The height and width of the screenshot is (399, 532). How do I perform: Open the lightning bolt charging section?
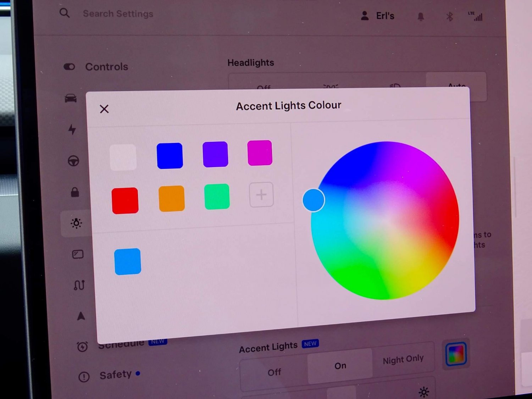(72, 129)
